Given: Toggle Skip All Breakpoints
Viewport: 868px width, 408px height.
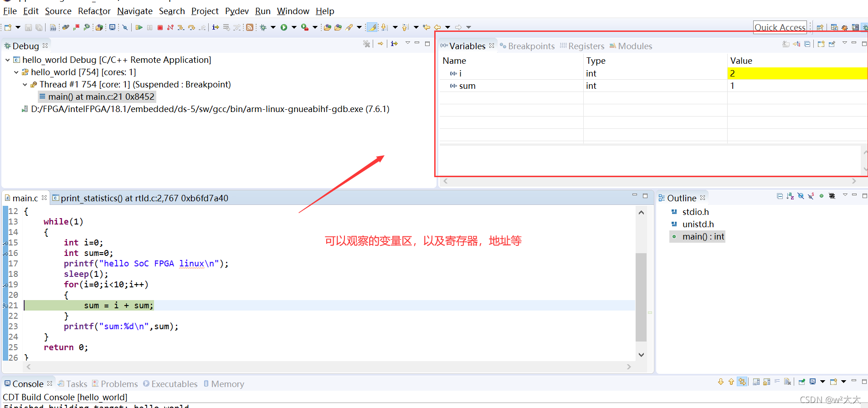Looking at the screenshot, I should (x=125, y=27).
